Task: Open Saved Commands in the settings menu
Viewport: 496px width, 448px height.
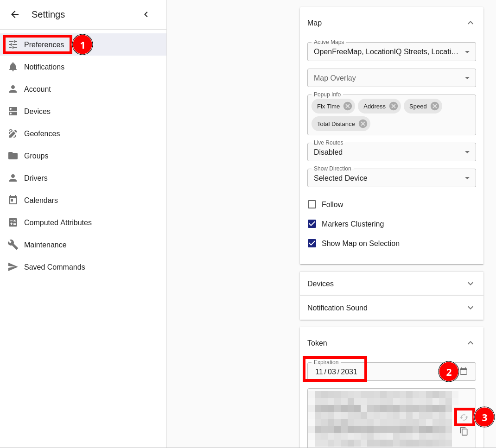Action: coord(83,267)
